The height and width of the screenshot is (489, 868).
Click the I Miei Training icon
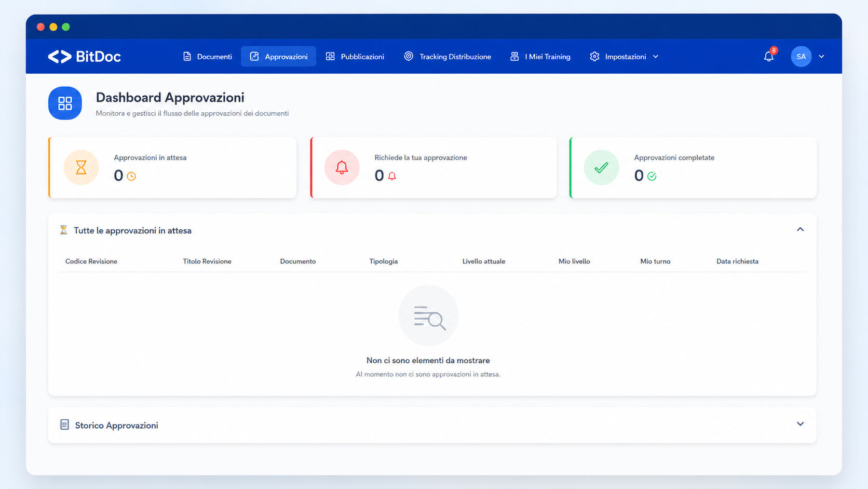point(514,56)
